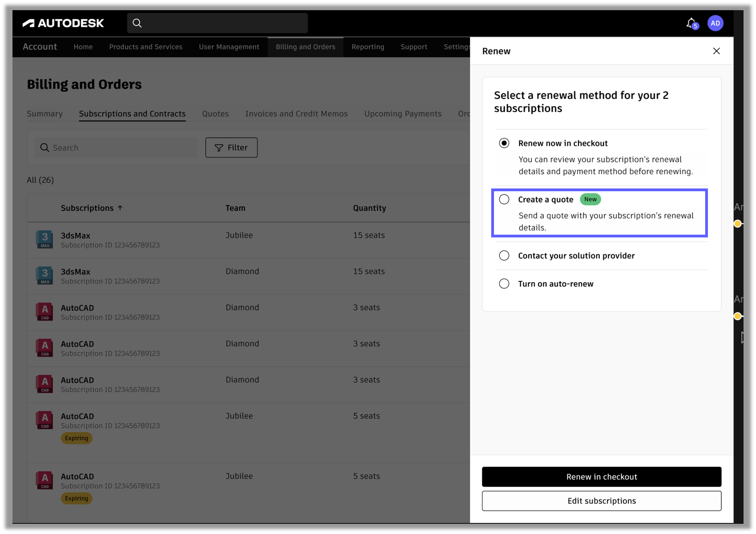Select Billing and Orders menu item
Screen dimensions: 756x534
(x=305, y=47)
